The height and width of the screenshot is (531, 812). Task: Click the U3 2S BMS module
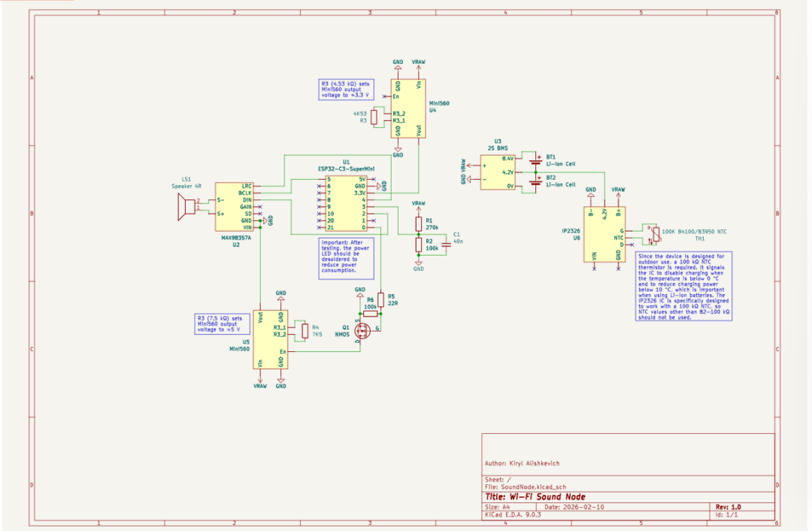[498, 172]
